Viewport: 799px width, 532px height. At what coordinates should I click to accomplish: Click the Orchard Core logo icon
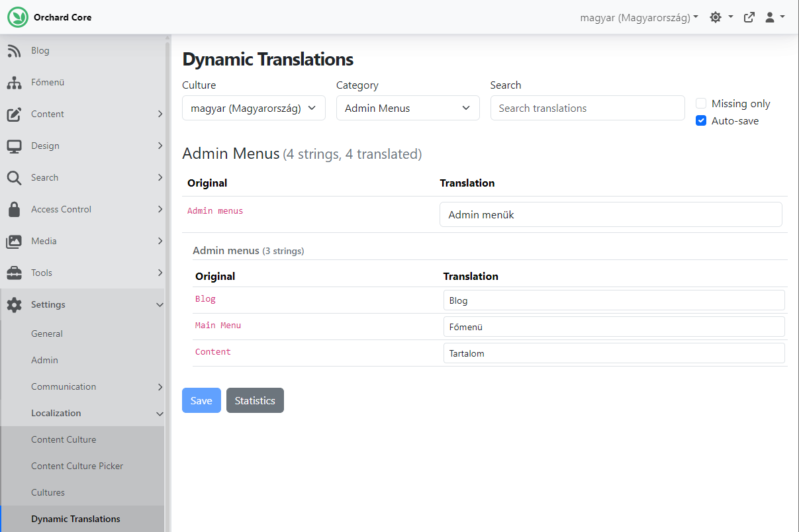pyautogui.click(x=18, y=17)
